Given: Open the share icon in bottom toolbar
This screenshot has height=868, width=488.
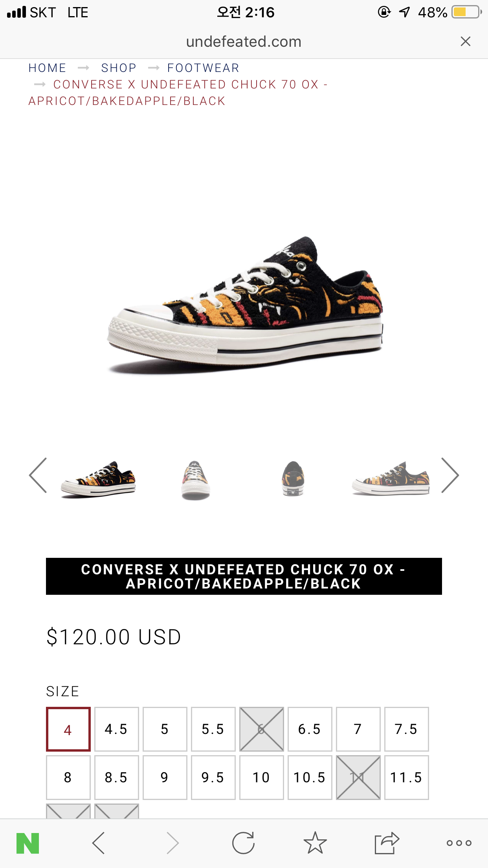Looking at the screenshot, I should click(x=387, y=843).
